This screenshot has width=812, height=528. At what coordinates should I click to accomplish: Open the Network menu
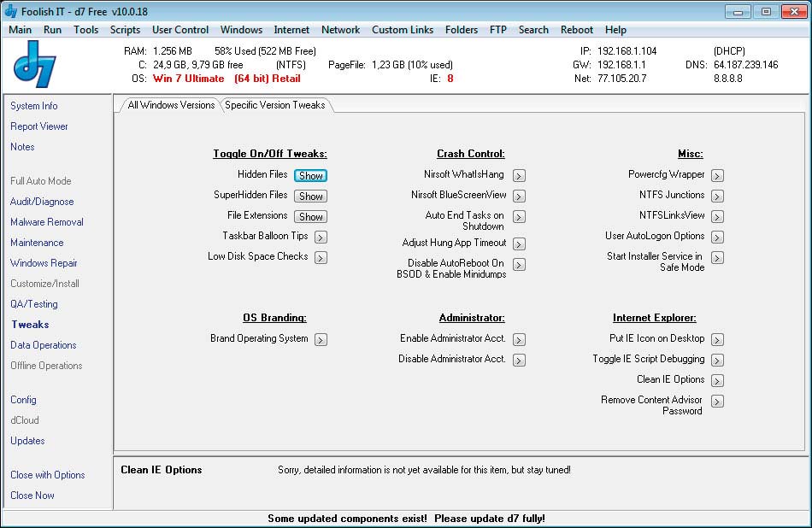point(340,30)
